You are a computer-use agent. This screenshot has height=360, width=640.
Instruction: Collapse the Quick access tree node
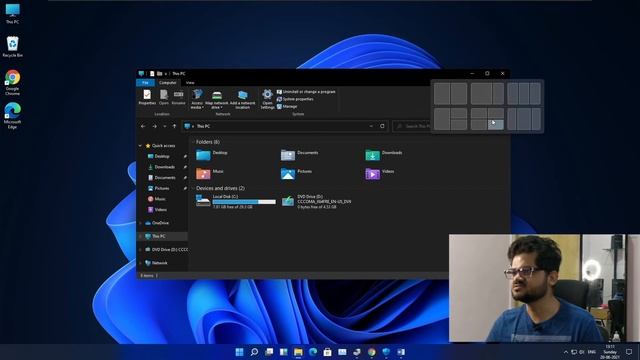click(x=140, y=146)
